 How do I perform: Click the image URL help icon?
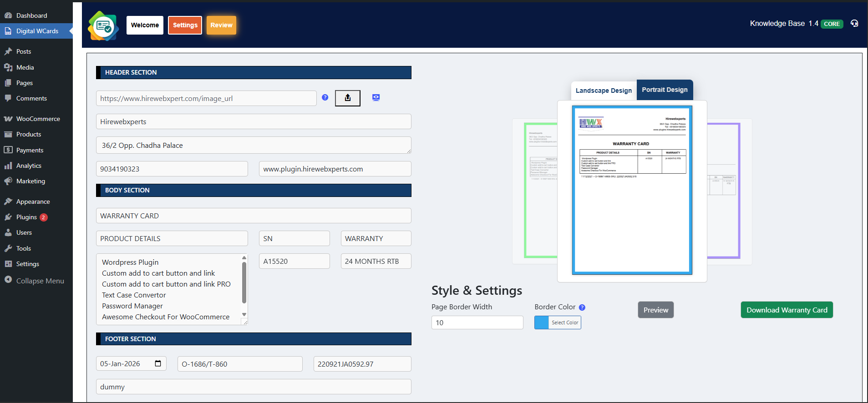coord(325,97)
